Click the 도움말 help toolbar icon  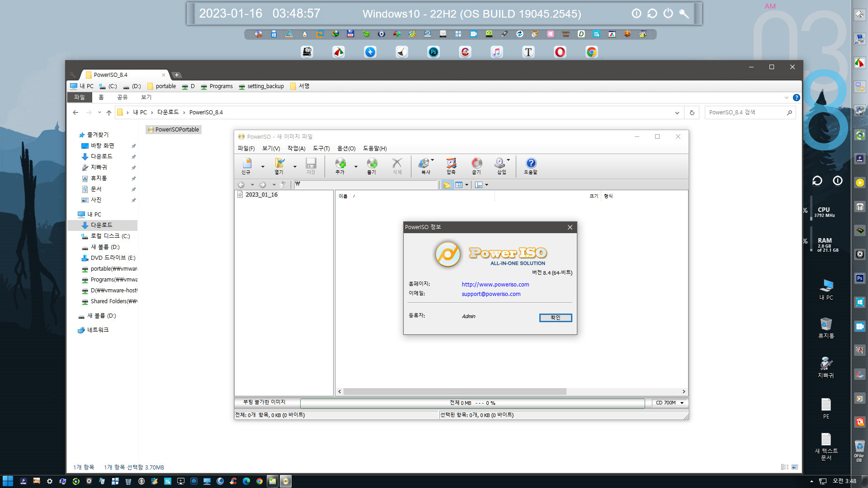point(531,166)
